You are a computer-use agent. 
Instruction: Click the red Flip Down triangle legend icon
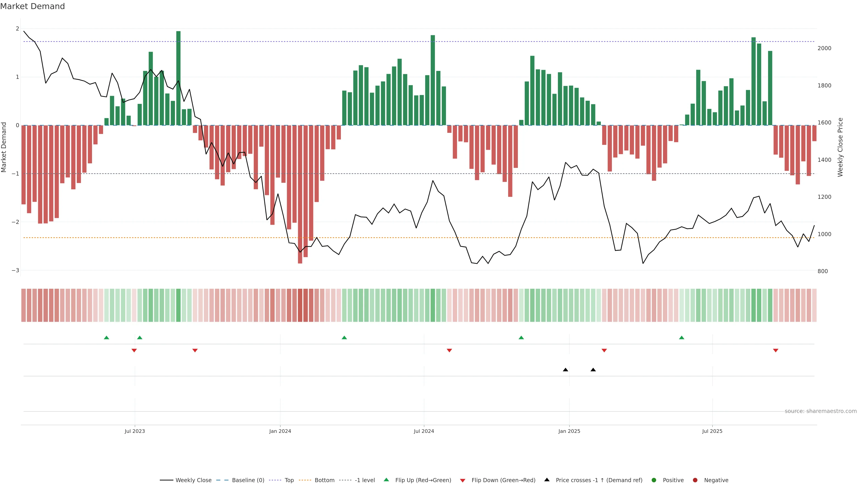[463, 480]
